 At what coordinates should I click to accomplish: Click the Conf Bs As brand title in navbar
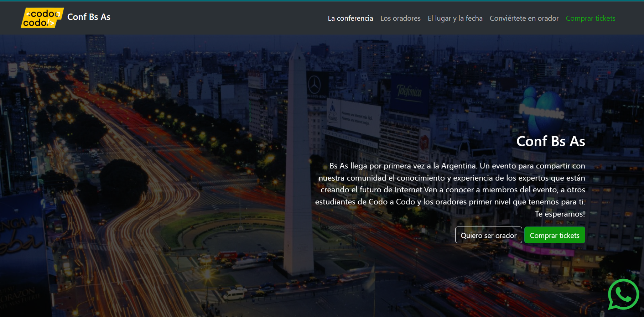[89, 17]
